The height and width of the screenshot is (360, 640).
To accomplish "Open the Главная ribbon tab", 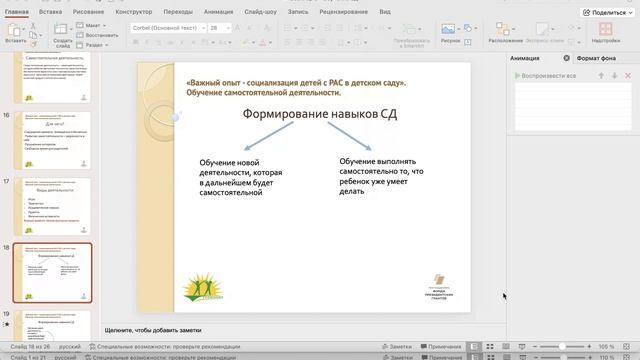I will [17, 12].
